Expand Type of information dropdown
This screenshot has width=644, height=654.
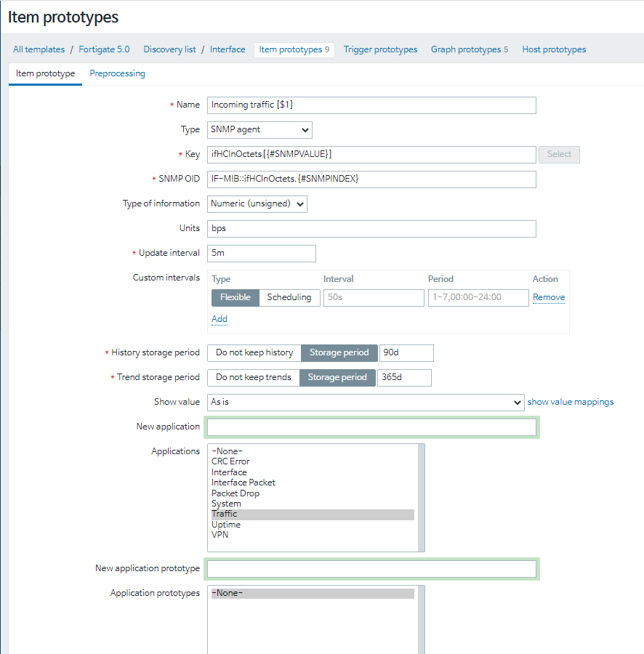click(257, 203)
